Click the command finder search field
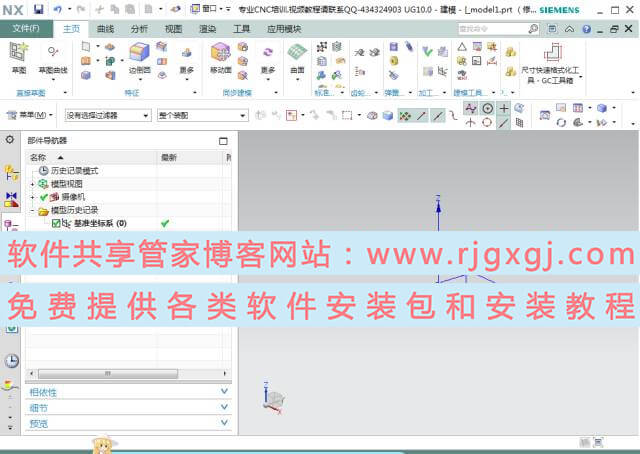 (493, 29)
